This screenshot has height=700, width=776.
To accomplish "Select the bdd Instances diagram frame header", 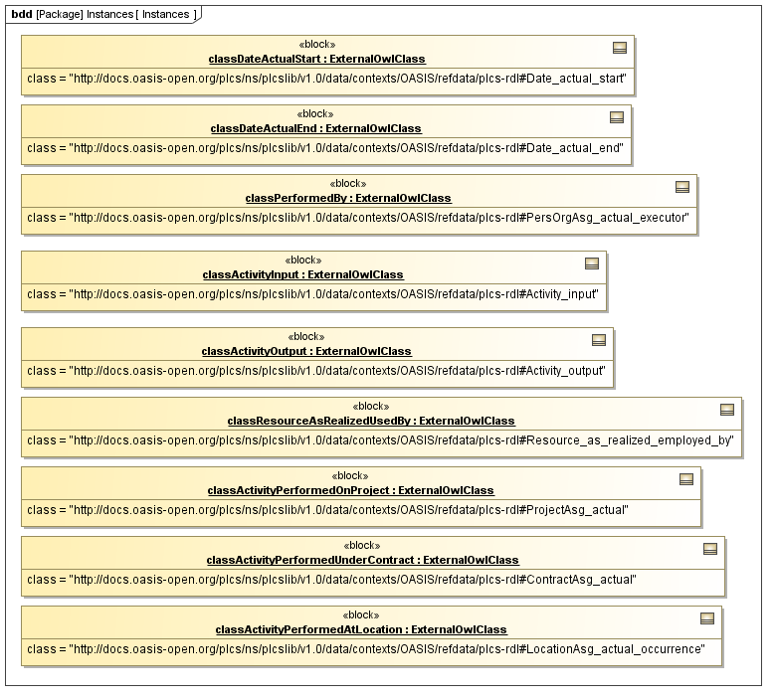I will pyautogui.click(x=101, y=15).
